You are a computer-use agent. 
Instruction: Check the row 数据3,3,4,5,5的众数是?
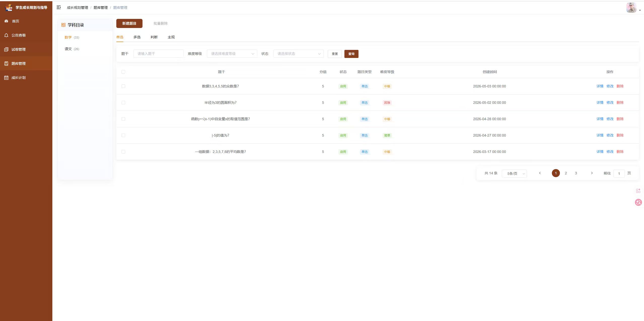pyautogui.click(x=123, y=86)
